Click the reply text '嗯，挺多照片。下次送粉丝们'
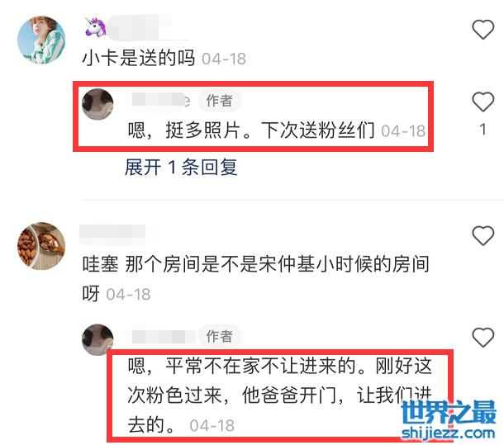The height and width of the screenshot is (445, 504). [x=251, y=130]
